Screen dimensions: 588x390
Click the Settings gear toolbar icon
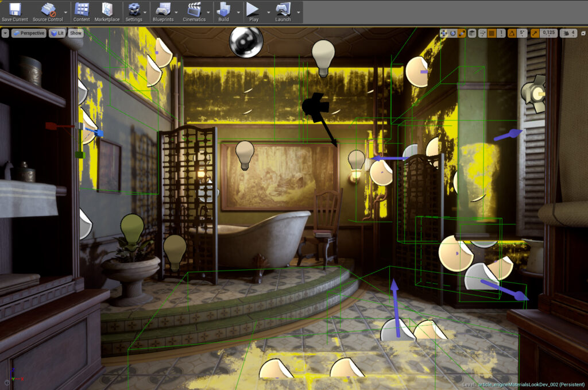pos(134,10)
